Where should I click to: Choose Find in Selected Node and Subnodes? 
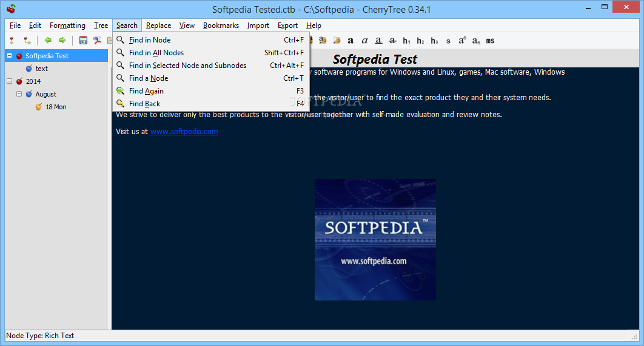210,66
